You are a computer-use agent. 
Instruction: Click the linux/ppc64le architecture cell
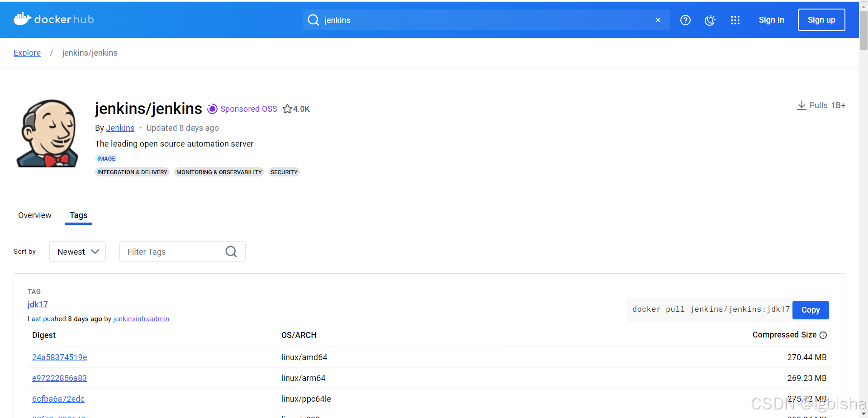pyautogui.click(x=306, y=399)
